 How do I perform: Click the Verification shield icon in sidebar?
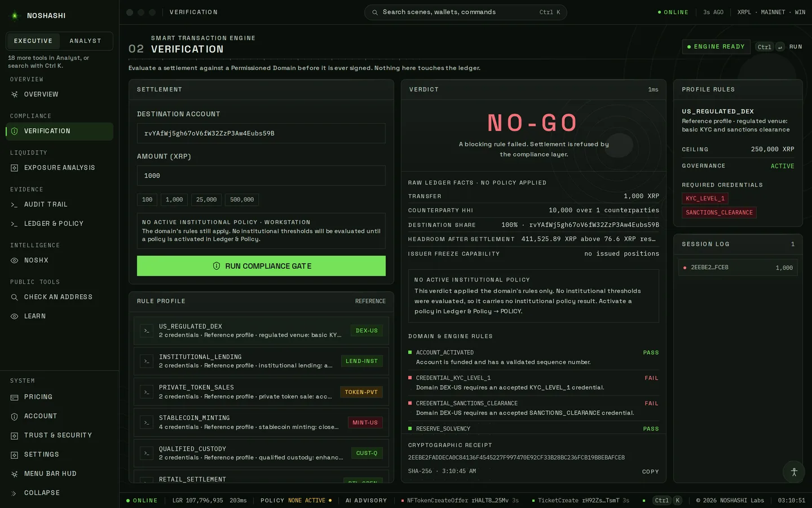coord(15,131)
